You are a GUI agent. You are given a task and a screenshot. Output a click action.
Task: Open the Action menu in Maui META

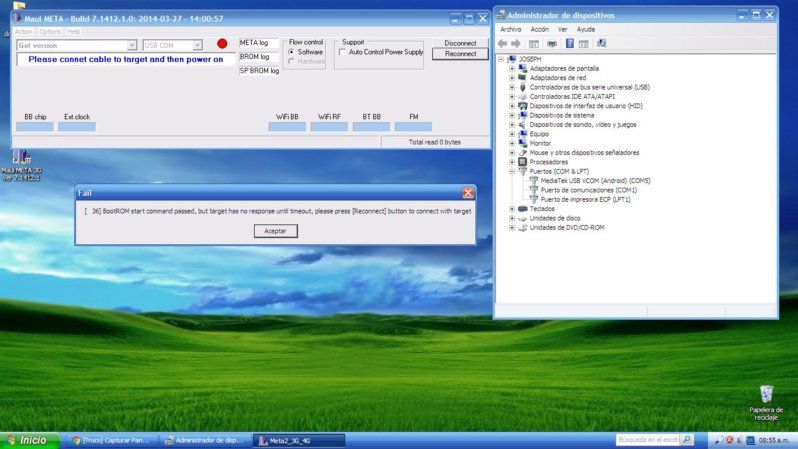(23, 32)
